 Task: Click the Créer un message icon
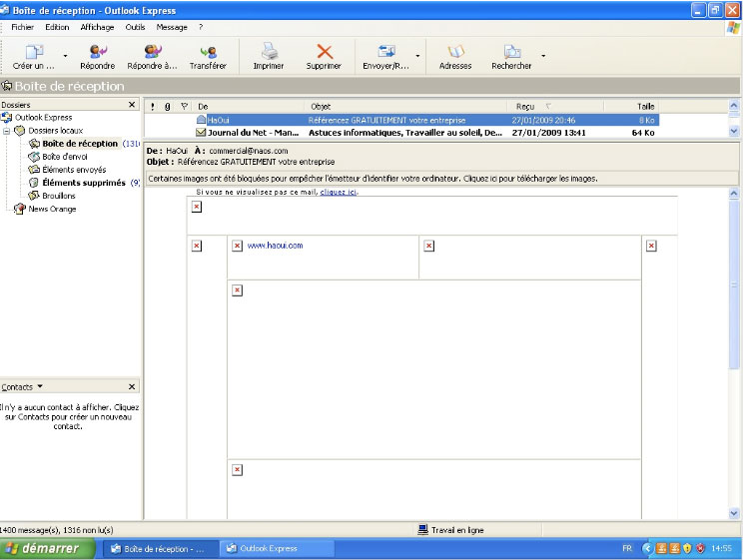point(34,51)
